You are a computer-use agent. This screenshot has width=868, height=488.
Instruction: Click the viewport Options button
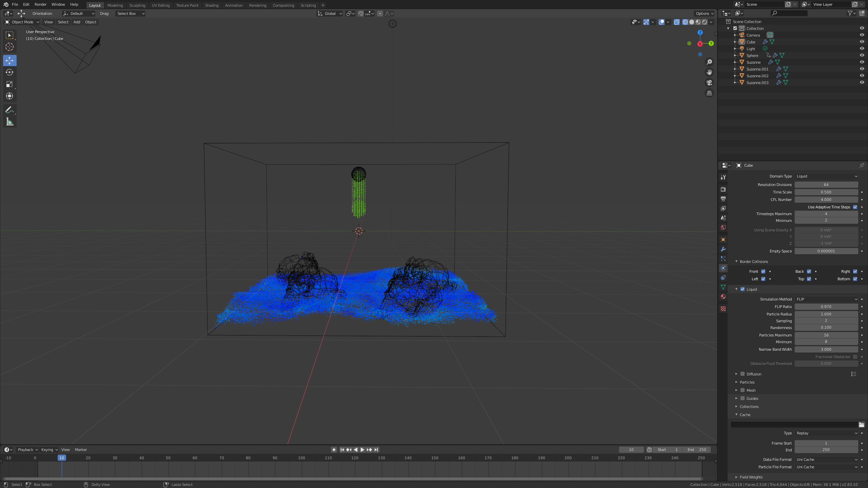pos(705,14)
